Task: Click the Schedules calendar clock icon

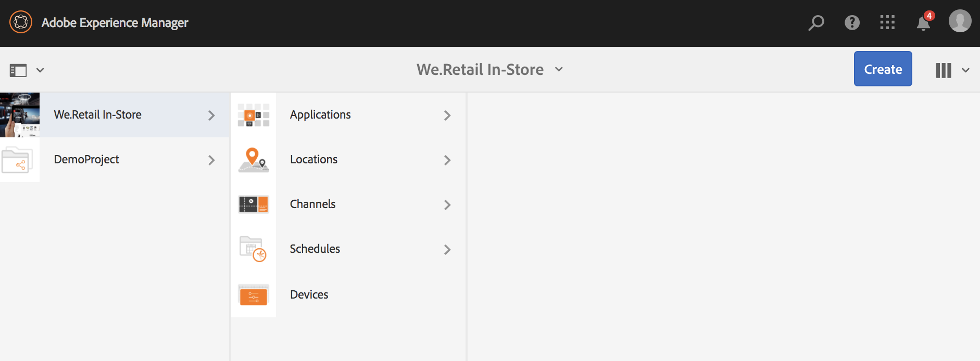Action: point(254,249)
